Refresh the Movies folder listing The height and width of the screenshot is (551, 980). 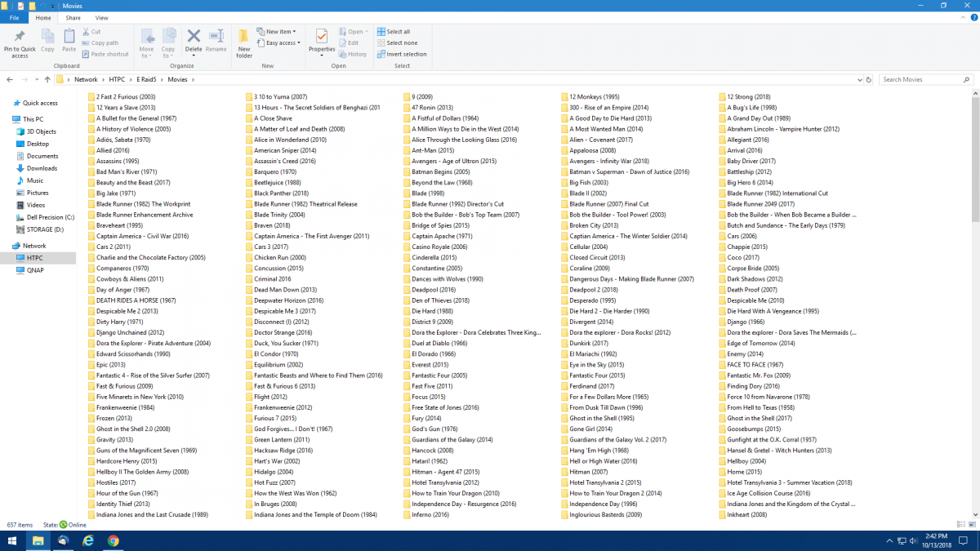pos(871,80)
